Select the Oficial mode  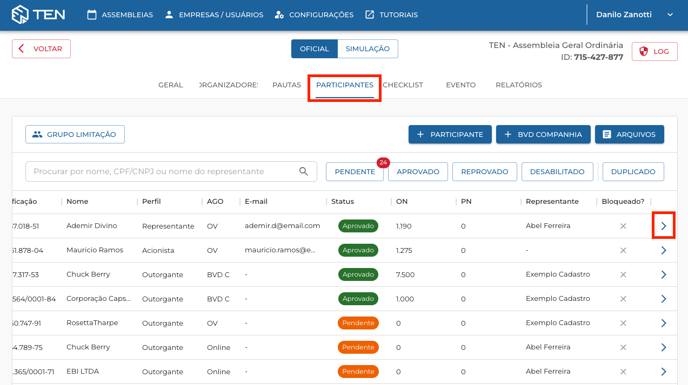[314, 49]
